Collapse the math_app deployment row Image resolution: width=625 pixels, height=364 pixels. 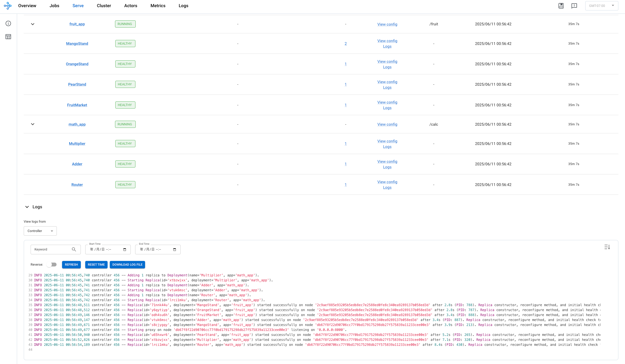pyautogui.click(x=33, y=124)
